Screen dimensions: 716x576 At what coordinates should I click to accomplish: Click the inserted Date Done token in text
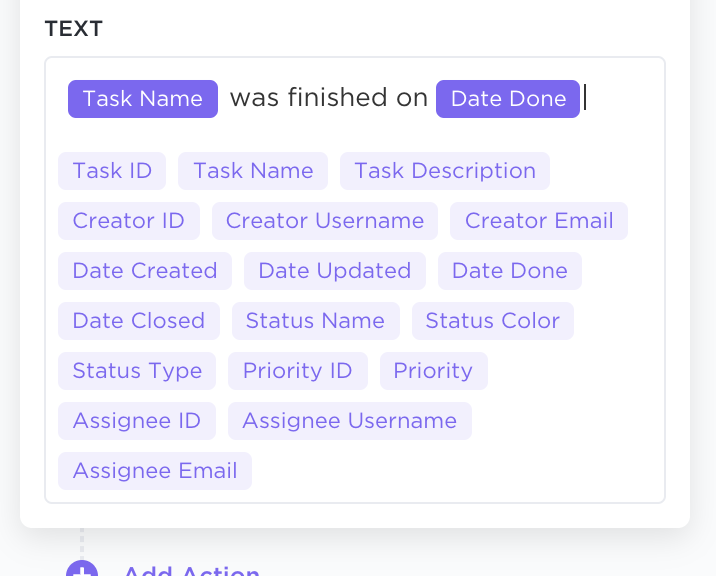[x=508, y=99]
